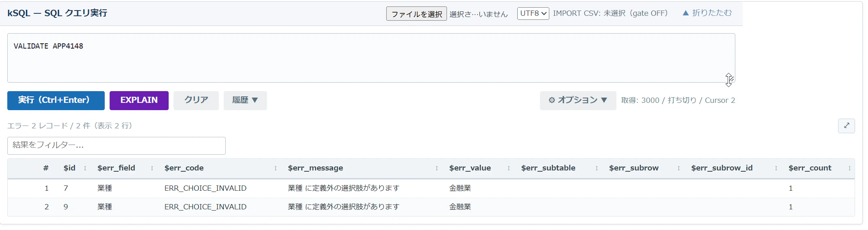The width and height of the screenshot is (868, 230).
Task: Focus the 結果をフィルター filter input
Action: 116,145
